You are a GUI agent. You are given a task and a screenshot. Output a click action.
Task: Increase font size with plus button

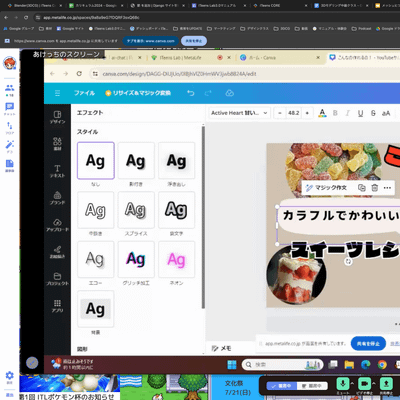coord(307,113)
